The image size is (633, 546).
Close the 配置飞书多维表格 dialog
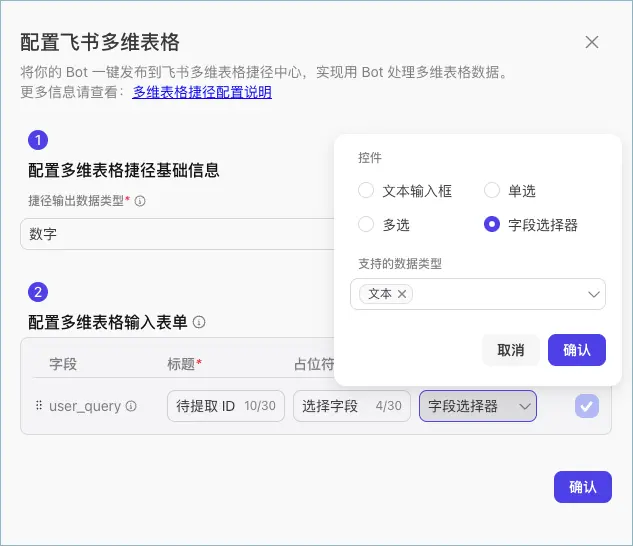tap(591, 42)
